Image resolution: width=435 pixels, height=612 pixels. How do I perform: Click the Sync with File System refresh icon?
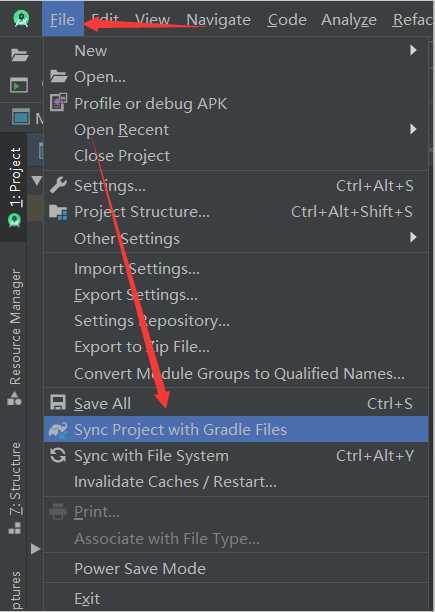[58, 455]
